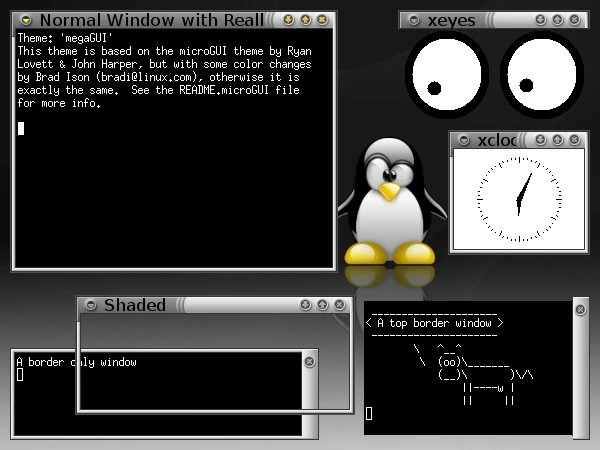Click the down-arrow button in Shaded titlebar
The image size is (600, 450).
coord(305,305)
